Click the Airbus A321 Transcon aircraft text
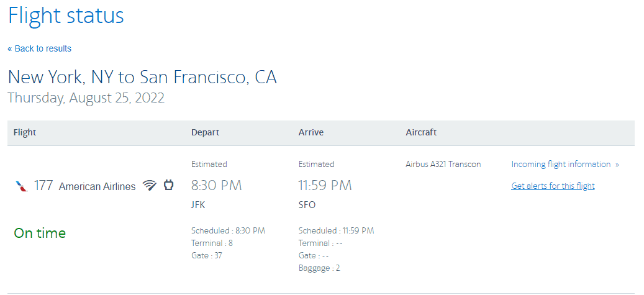The width and height of the screenshot is (644, 295). (x=443, y=165)
